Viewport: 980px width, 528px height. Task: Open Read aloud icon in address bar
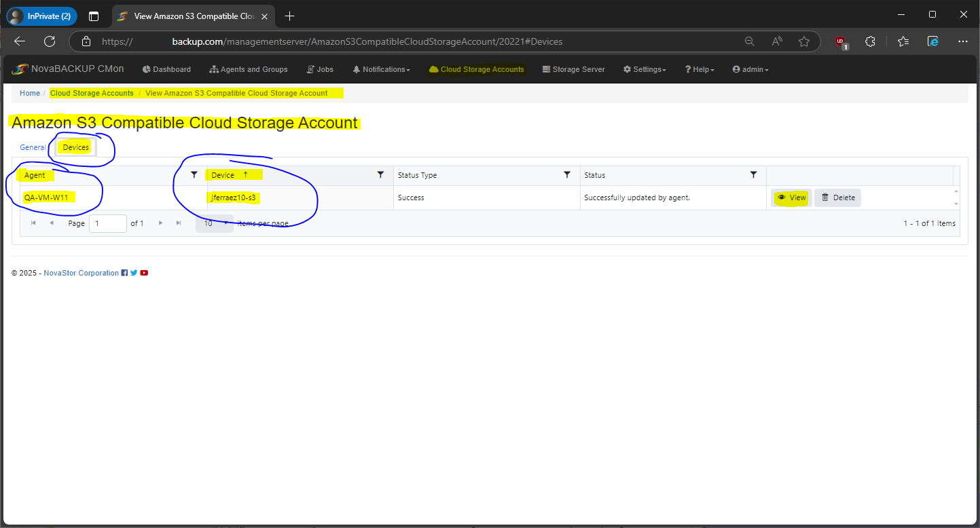click(x=777, y=41)
